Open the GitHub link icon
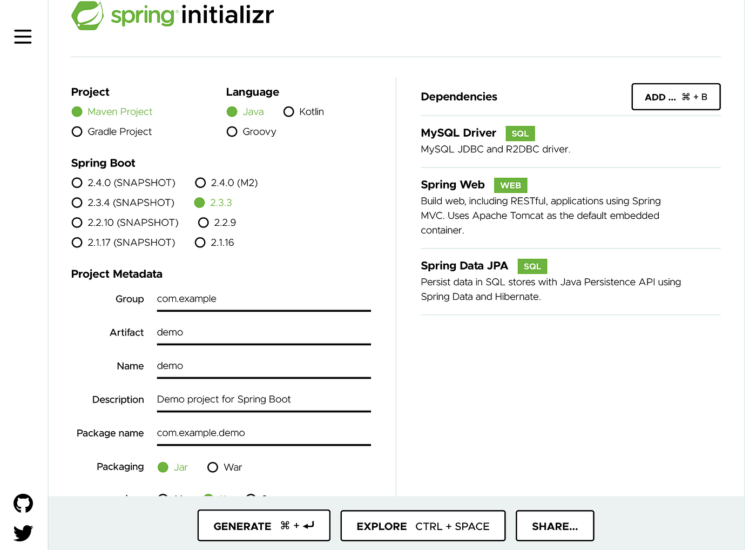756x550 pixels. point(23,504)
